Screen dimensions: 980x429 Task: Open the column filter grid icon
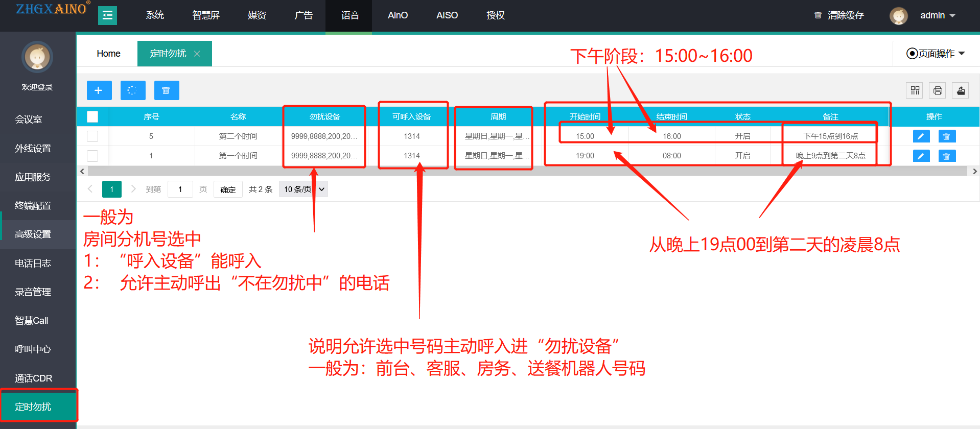(914, 90)
